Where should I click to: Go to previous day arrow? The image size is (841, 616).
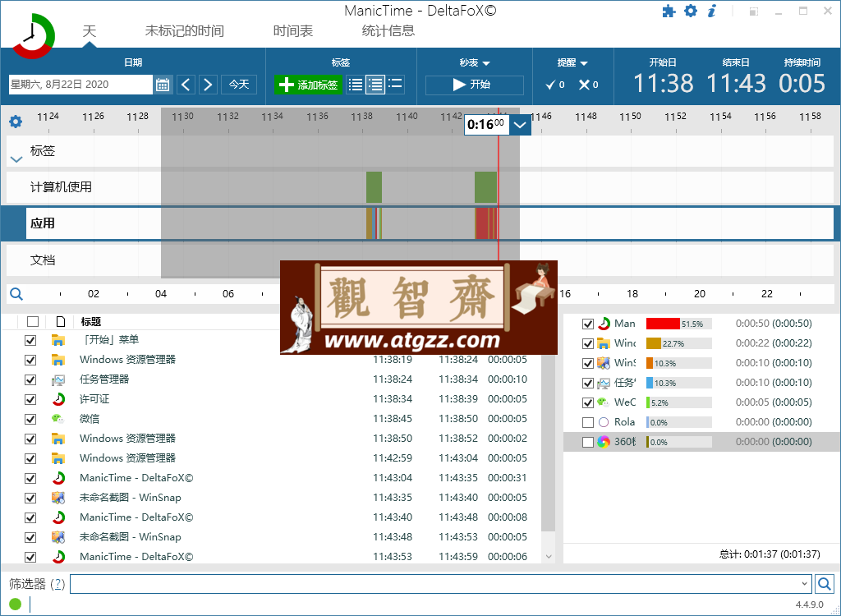186,85
